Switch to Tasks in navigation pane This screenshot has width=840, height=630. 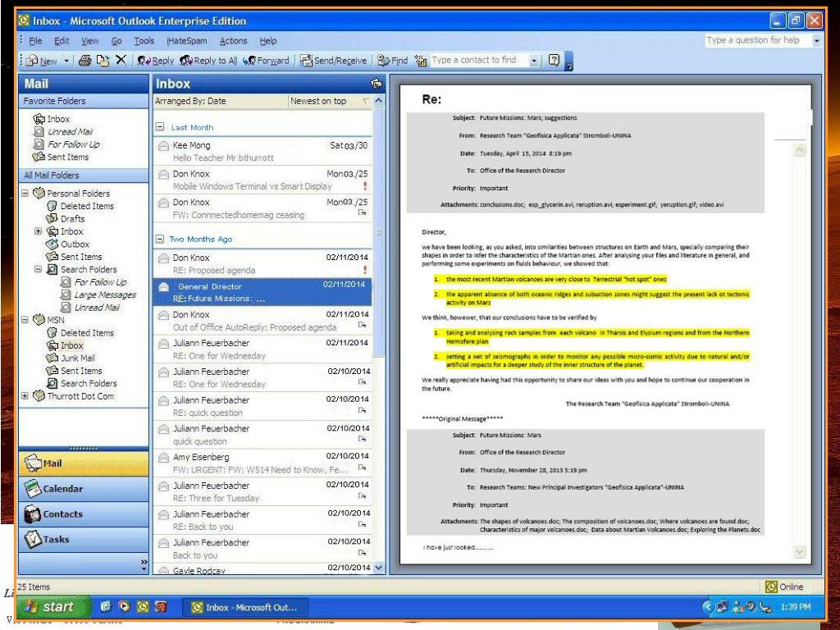pos(84,540)
